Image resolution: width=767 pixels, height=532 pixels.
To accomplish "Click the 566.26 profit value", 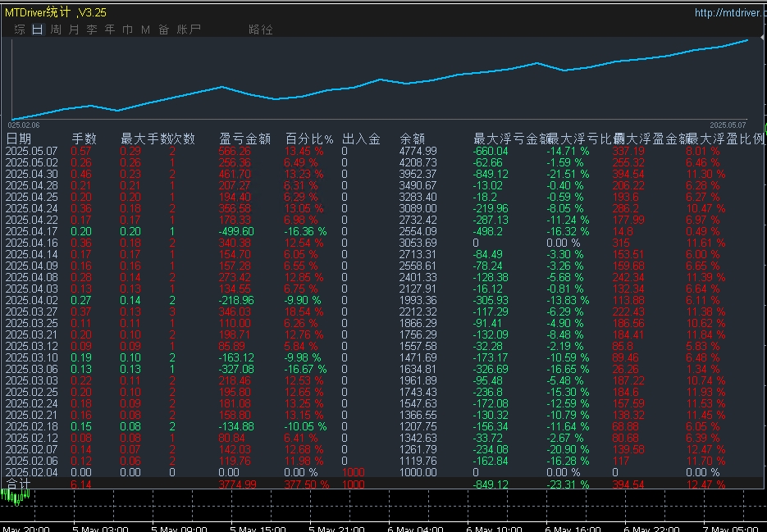I will 235,151.
